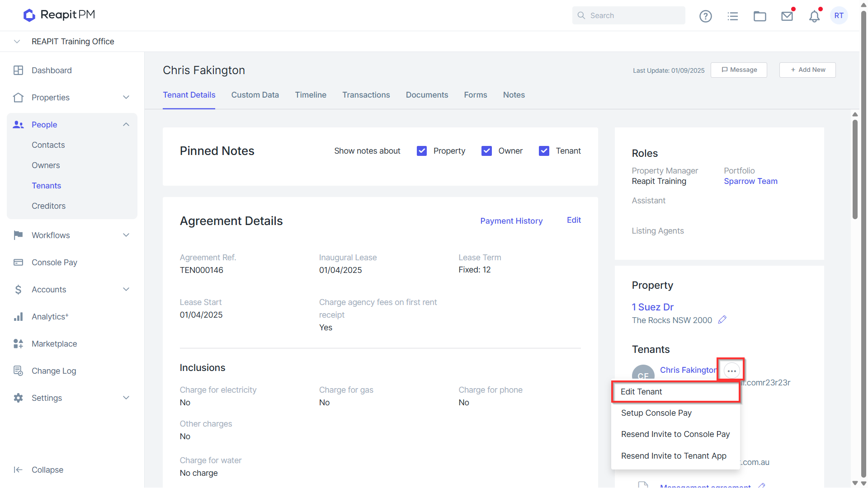
Task: Click the Reapit PM logo
Action: coord(59,15)
